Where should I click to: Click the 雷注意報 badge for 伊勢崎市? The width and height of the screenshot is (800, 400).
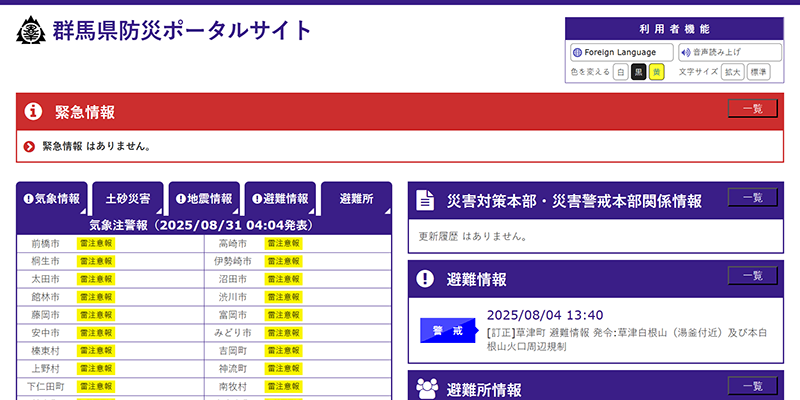pos(284,261)
